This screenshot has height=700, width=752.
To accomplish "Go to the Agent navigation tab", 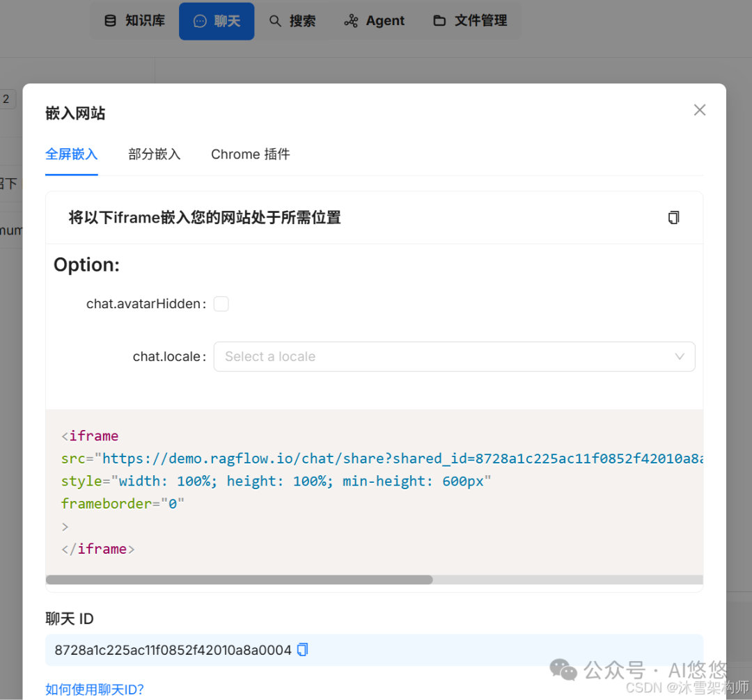I will 374,21.
